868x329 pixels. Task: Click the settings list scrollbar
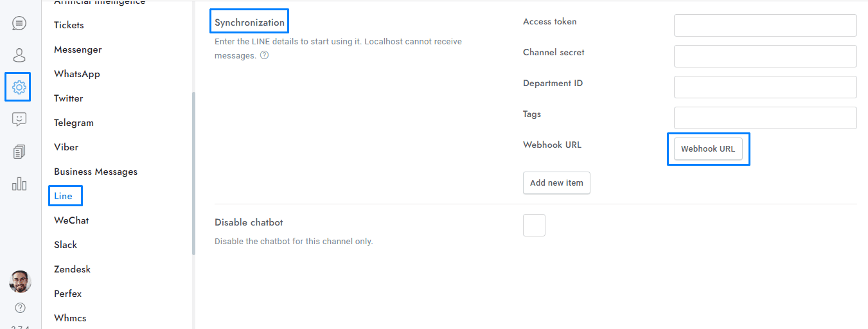pos(193,173)
